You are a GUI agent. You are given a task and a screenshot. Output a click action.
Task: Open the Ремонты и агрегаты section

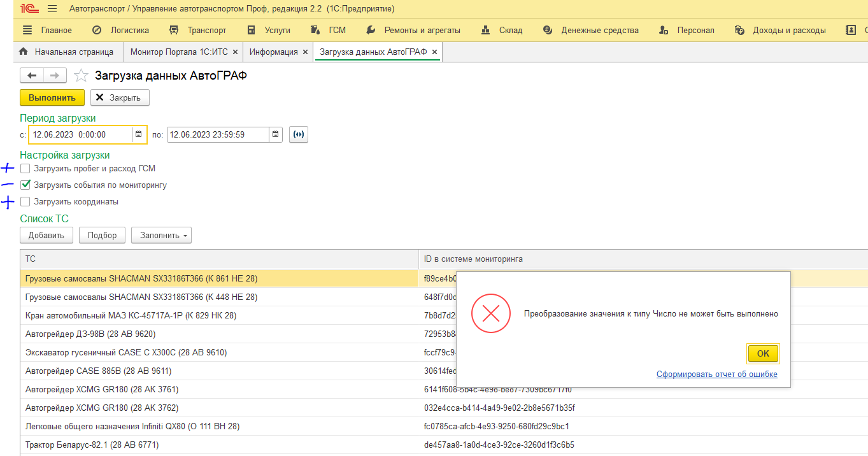(413, 30)
